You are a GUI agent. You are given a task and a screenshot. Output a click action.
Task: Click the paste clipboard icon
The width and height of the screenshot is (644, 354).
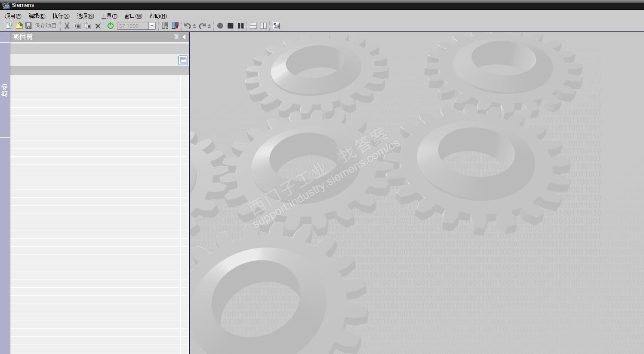tap(87, 26)
